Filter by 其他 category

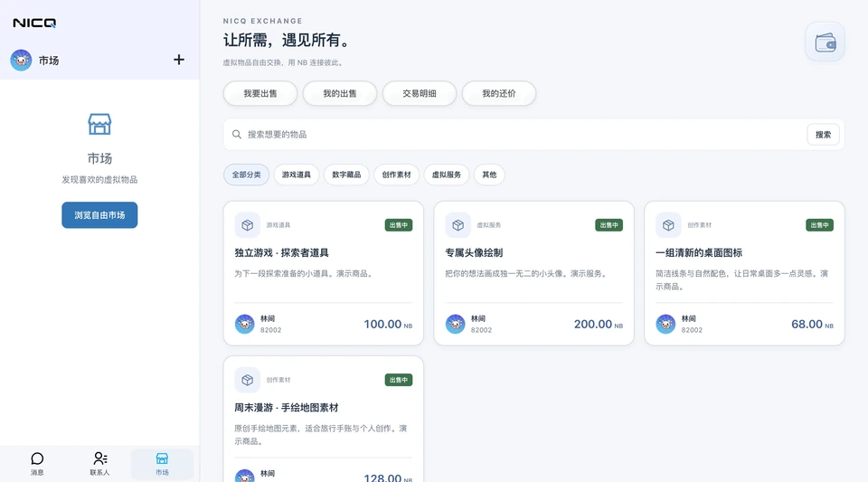point(489,175)
